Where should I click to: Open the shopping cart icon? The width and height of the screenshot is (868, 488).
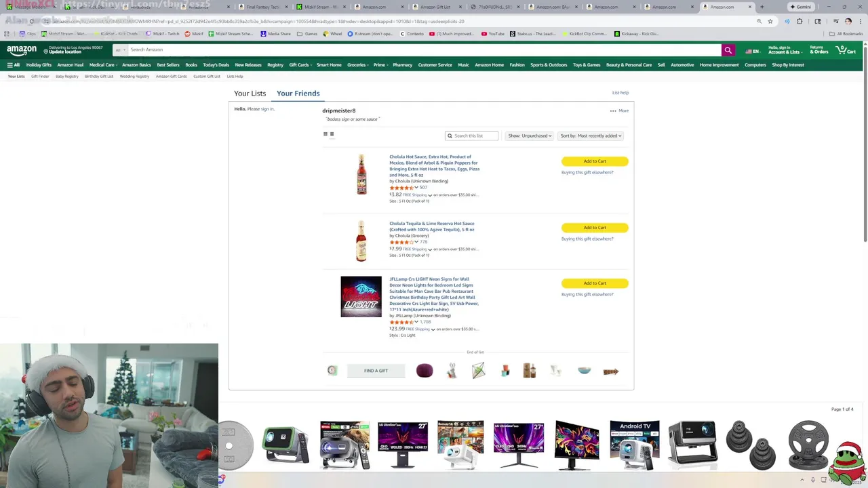point(846,49)
